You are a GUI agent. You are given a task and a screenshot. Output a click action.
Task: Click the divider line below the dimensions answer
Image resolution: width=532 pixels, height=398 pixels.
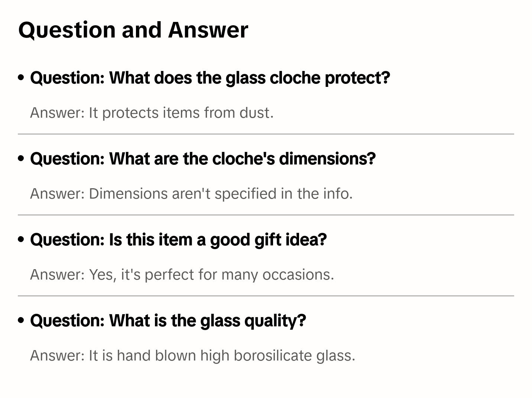click(266, 215)
